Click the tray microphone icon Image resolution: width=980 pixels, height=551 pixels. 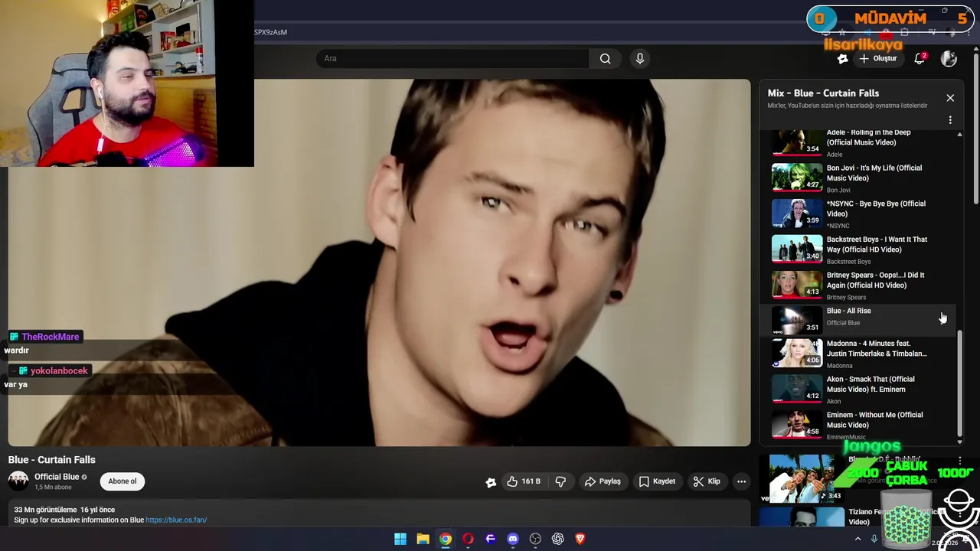[x=874, y=539]
